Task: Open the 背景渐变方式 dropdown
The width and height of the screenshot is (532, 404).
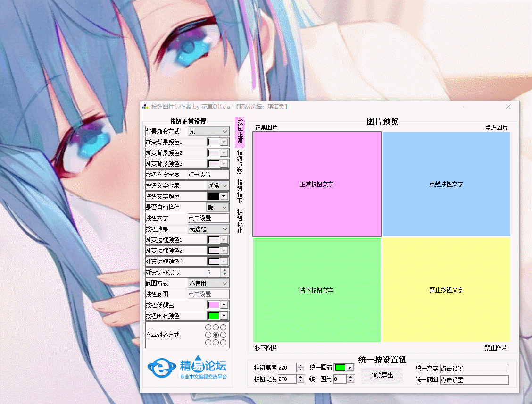Action: point(208,131)
